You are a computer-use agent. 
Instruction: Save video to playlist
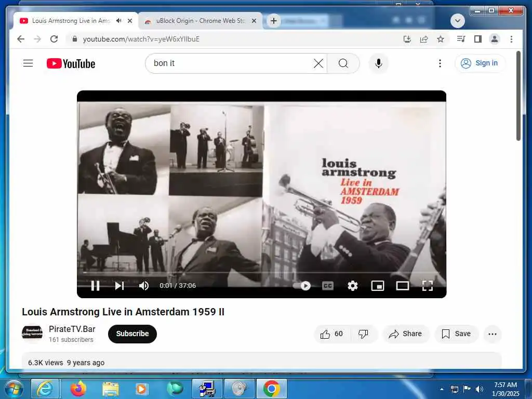pyautogui.click(x=456, y=334)
